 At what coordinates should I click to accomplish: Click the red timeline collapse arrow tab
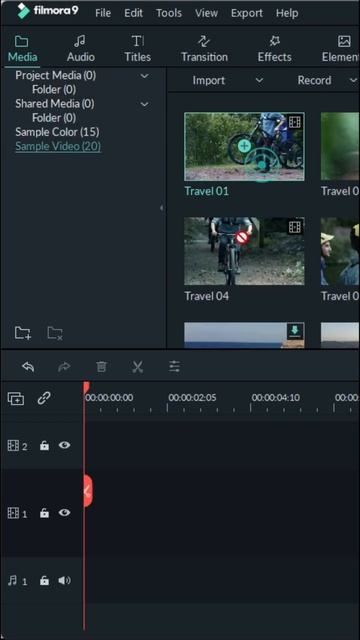(x=88, y=491)
